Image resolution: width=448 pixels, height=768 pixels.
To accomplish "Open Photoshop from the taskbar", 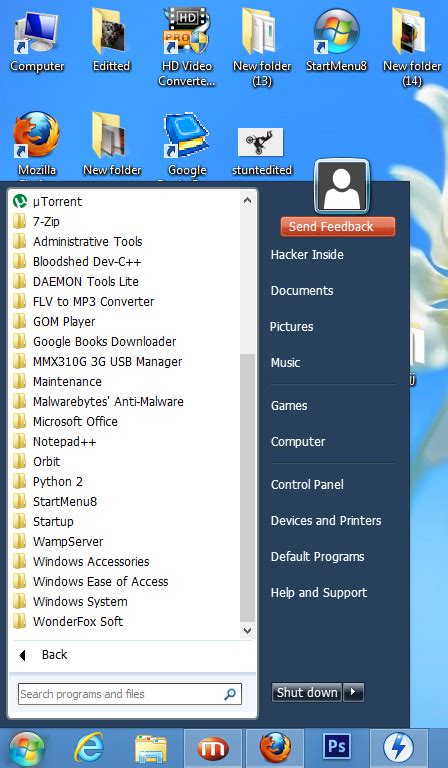I will (x=337, y=748).
